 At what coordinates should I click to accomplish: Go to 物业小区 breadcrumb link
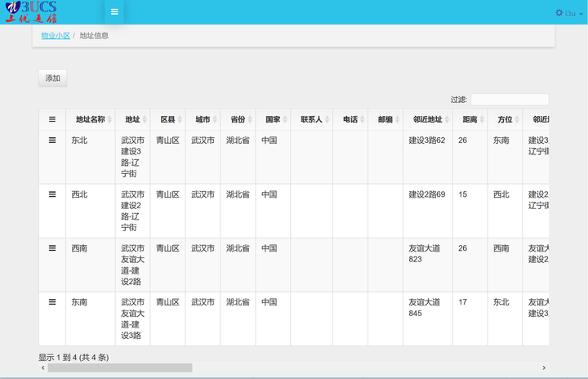tap(56, 36)
